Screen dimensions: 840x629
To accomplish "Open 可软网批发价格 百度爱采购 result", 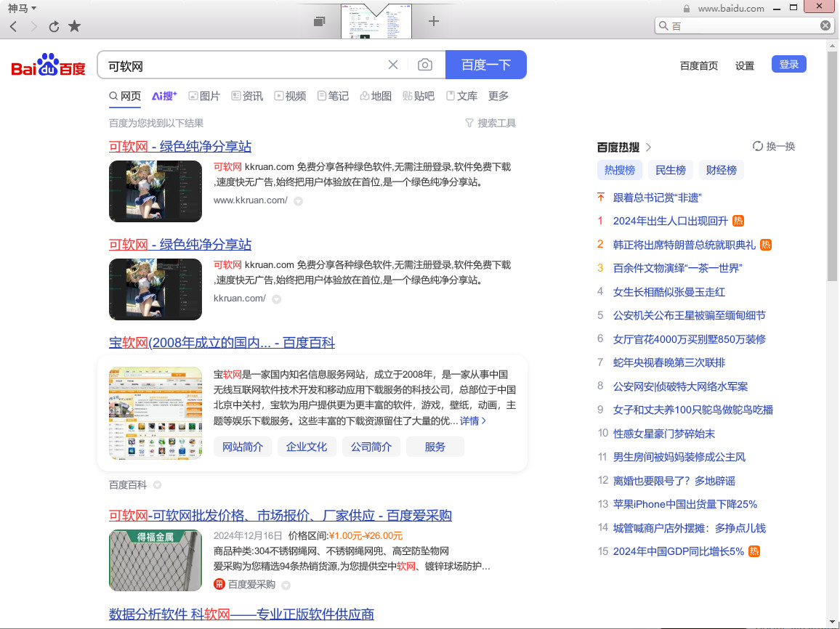I will [x=280, y=516].
